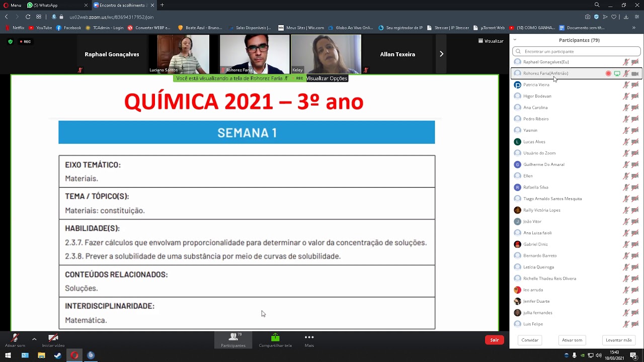The height and width of the screenshot is (362, 644).
Task: Show more bookmarks with the chevron
Action: coord(634,28)
